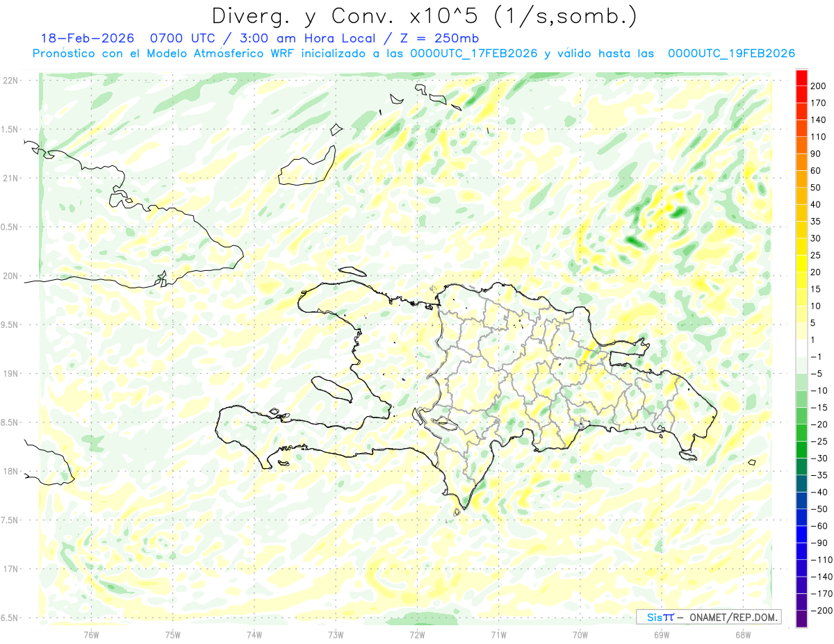Screen dimensions: 834x644
Task: Click the '0.5N' latitude label
Action: pyautogui.click(x=10, y=227)
